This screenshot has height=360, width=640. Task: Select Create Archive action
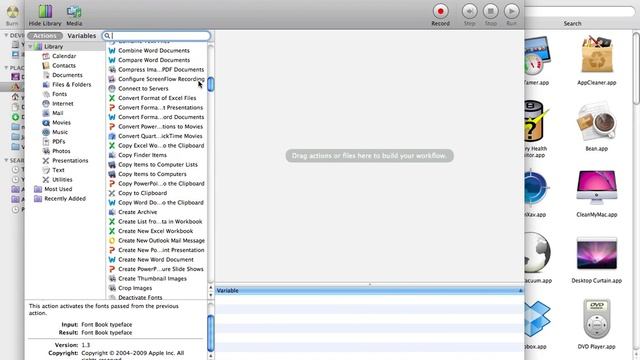coord(137,212)
